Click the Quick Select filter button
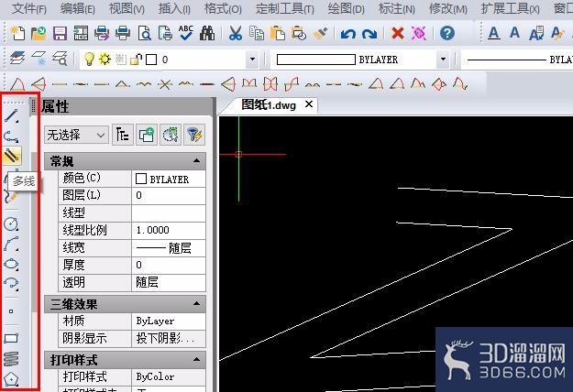This screenshot has width=573, height=392. point(194,135)
